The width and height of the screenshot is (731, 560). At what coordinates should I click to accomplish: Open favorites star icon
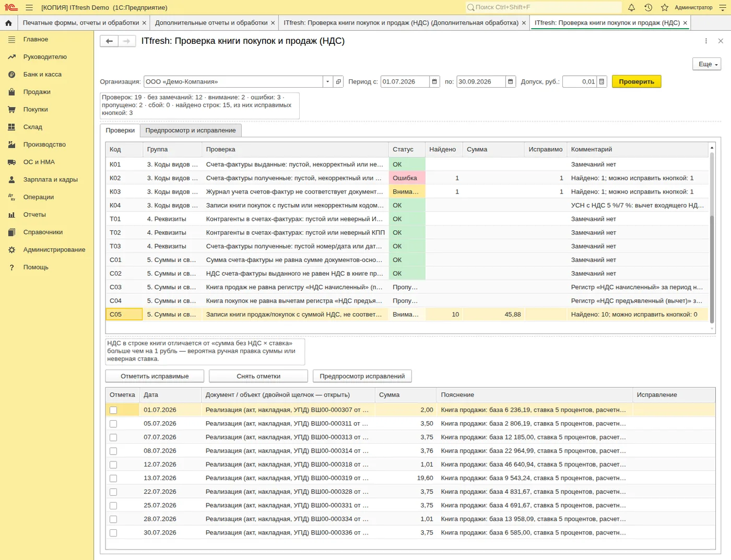[665, 7]
